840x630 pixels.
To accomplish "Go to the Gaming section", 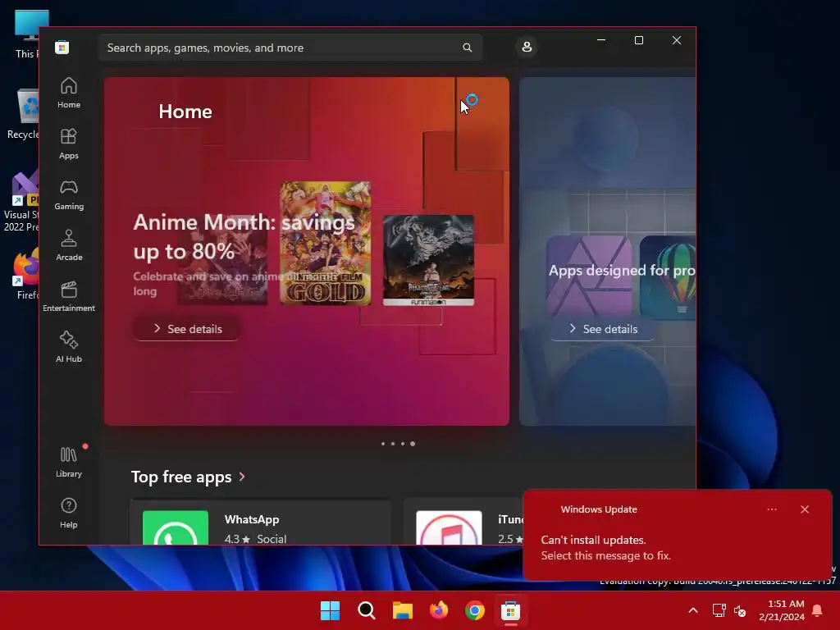I will pyautogui.click(x=69, y=195).
